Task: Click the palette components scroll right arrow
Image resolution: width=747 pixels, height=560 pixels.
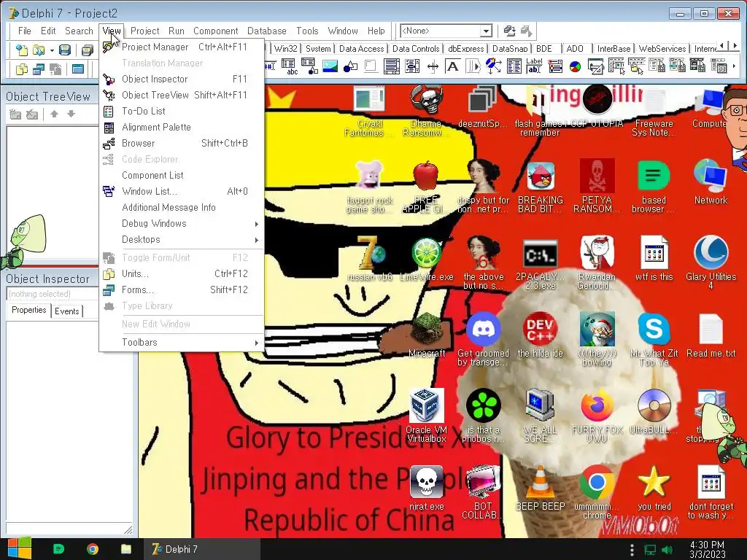Action: pos(734,66)
